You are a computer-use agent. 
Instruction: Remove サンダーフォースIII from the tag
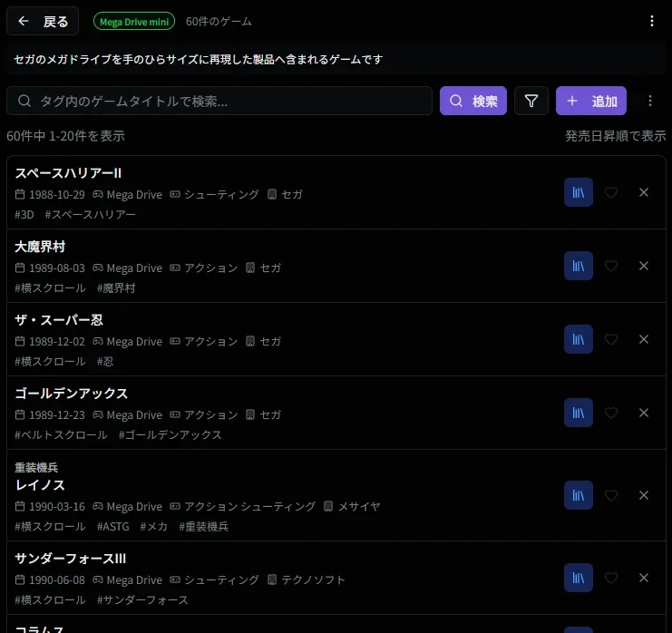pos(644,578)
